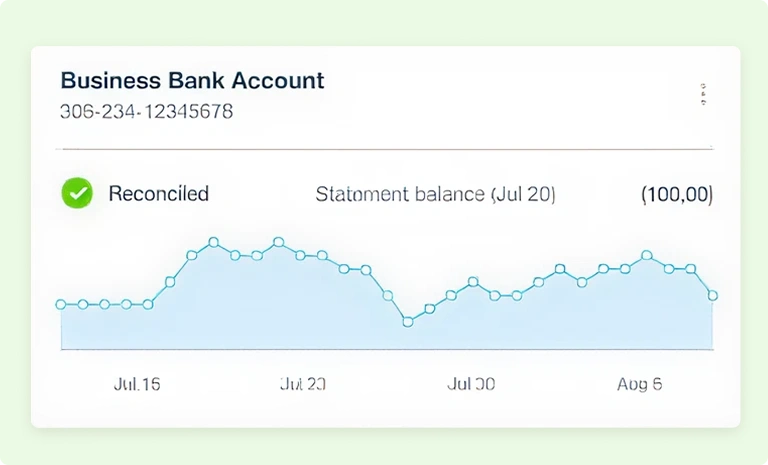Click the Reconciled status label
The width and height of the screenshot is (768, 465).
(159, 194)
